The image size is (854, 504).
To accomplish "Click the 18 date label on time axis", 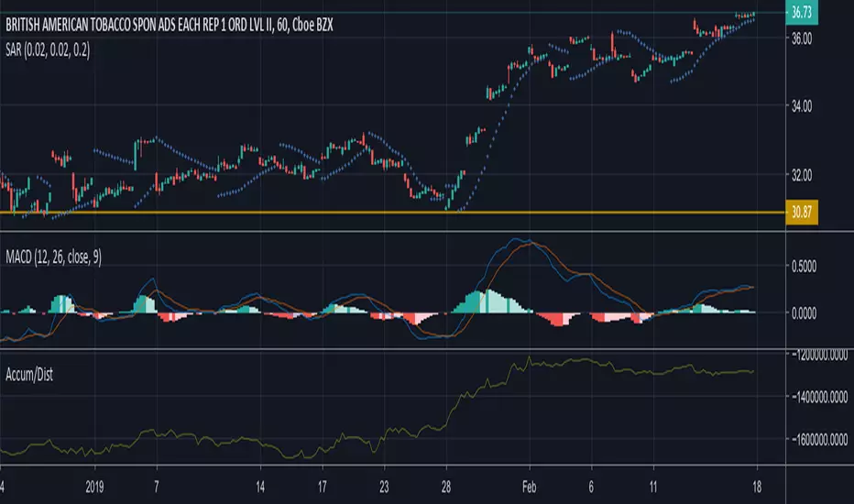I will click(757, 487).
